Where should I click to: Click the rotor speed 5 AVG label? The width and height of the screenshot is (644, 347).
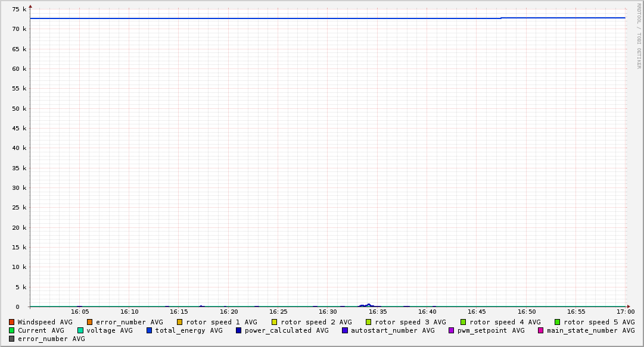pyautogui.click(x=599, y=322)
